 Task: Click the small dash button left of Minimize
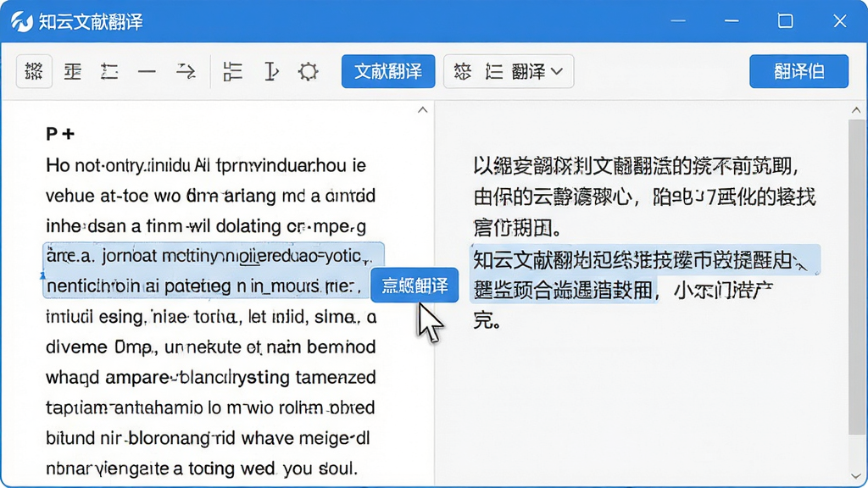pyautogui.click(x=678, y=21)
